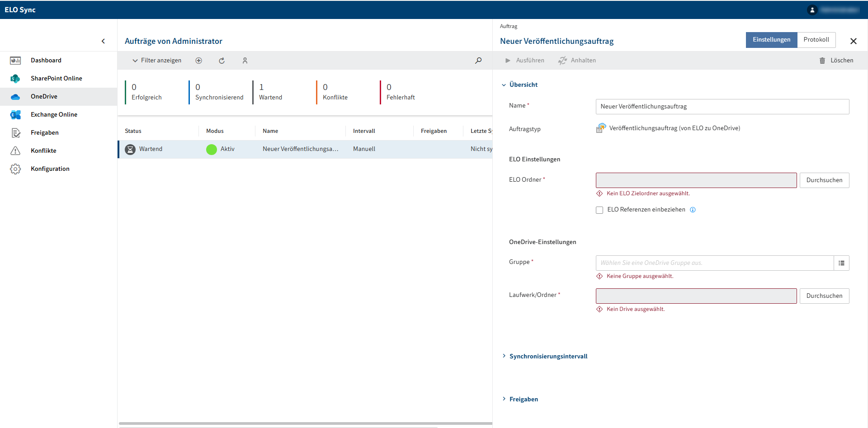Click the hourglass Wartend status icon
Screen dimensions: 868x428
click(x=130, y=149)
